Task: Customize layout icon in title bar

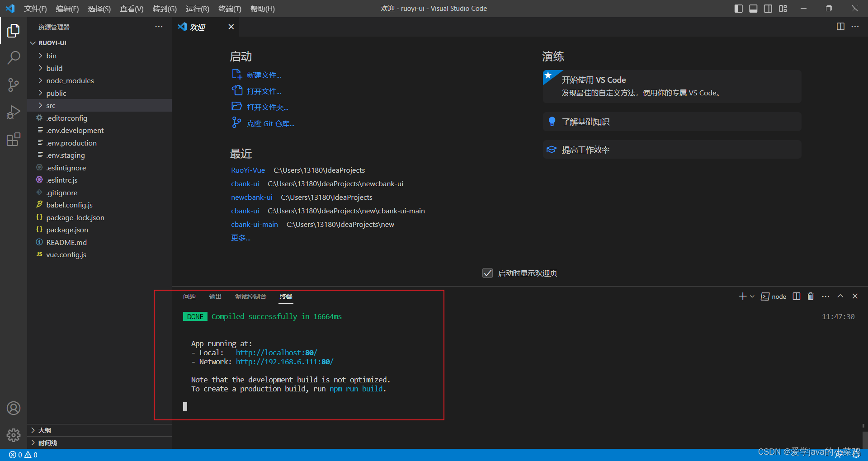Action: click(x=783, y=9)
